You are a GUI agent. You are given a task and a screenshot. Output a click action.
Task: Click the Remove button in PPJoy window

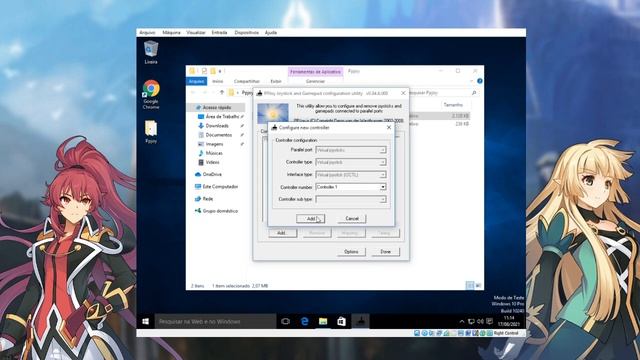click(x=317, y=233)
